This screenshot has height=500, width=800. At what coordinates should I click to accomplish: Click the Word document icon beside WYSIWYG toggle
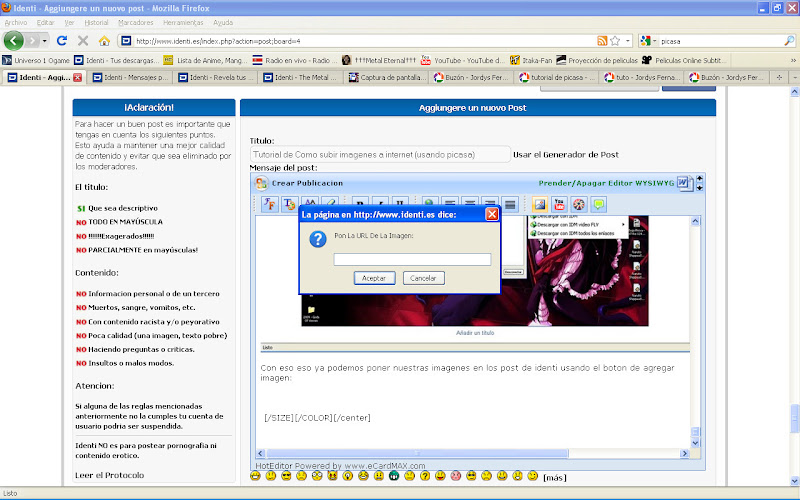[x=684, y=183]
